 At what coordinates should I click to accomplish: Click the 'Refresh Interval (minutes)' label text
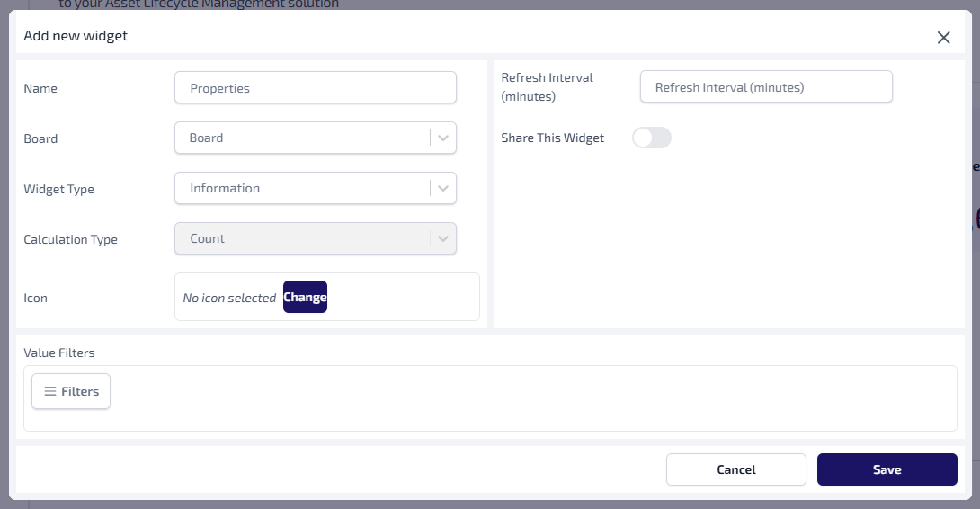pos(547,86)
